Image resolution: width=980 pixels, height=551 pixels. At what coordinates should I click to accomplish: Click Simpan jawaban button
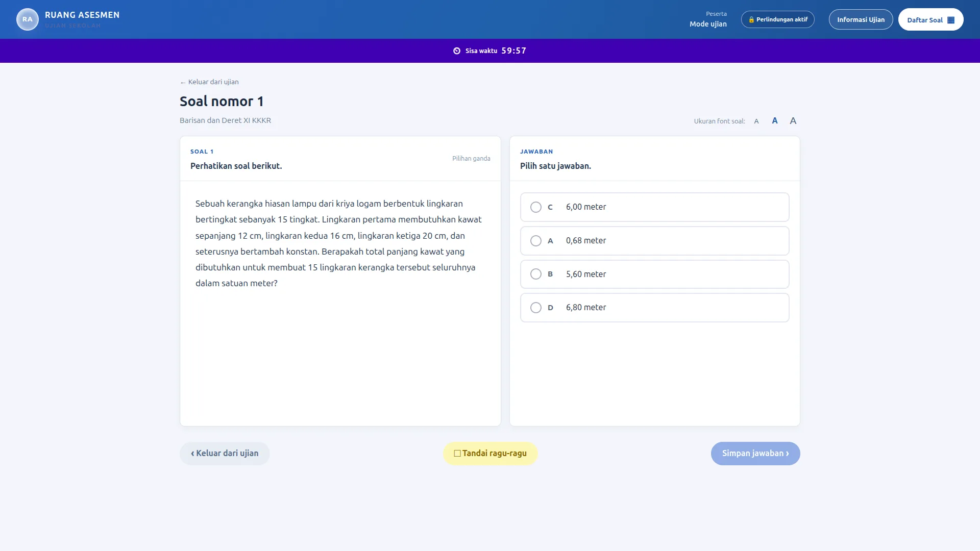755,454
